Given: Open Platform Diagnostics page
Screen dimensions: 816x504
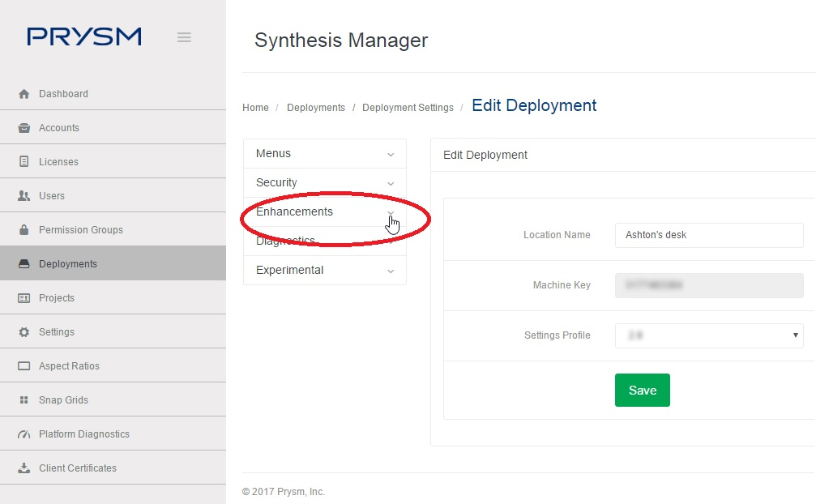Looking at the screenshot, I should pyautogui.click(x=113, y=434).
